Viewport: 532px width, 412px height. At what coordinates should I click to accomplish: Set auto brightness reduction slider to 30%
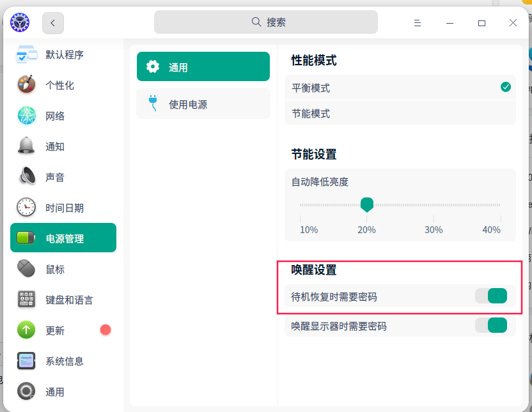coord(434,205)
